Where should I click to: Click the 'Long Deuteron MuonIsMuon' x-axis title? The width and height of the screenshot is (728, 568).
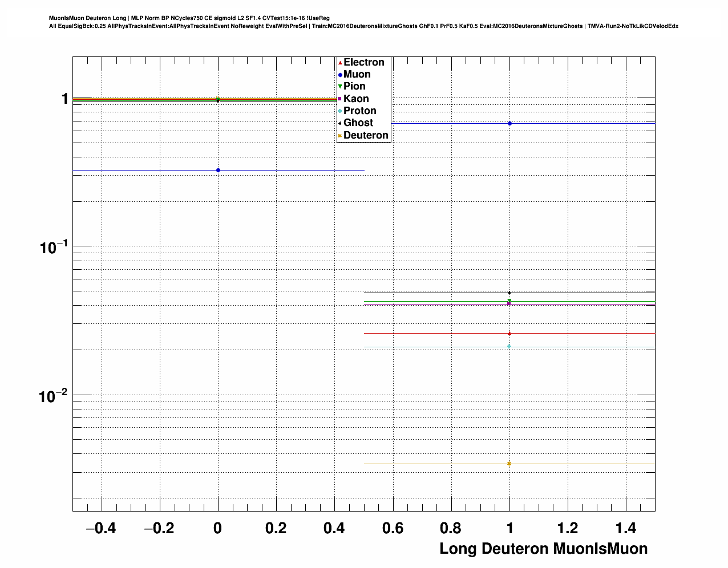click(543, 549)
